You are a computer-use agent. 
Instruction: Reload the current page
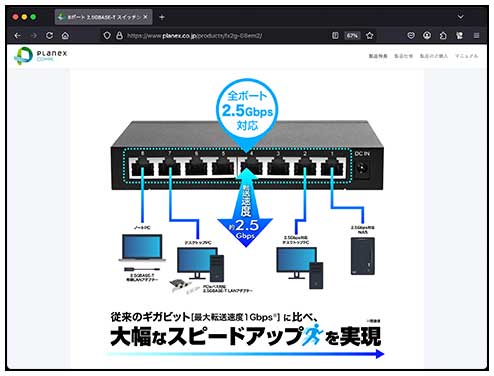pyautogui.click(x=49, y=35)
